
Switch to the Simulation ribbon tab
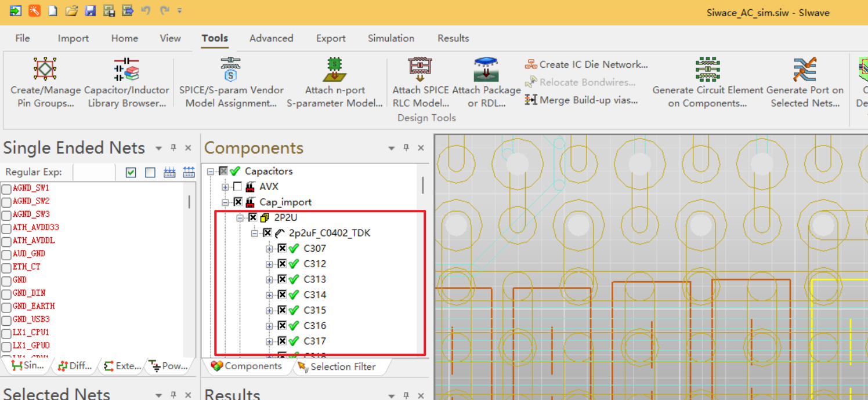(391, 38)
